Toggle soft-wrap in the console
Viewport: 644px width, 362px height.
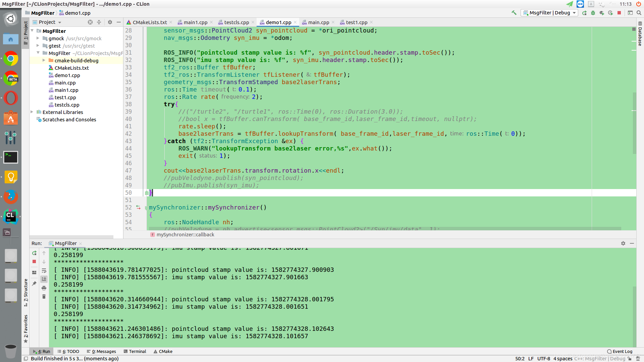point(44,270)
